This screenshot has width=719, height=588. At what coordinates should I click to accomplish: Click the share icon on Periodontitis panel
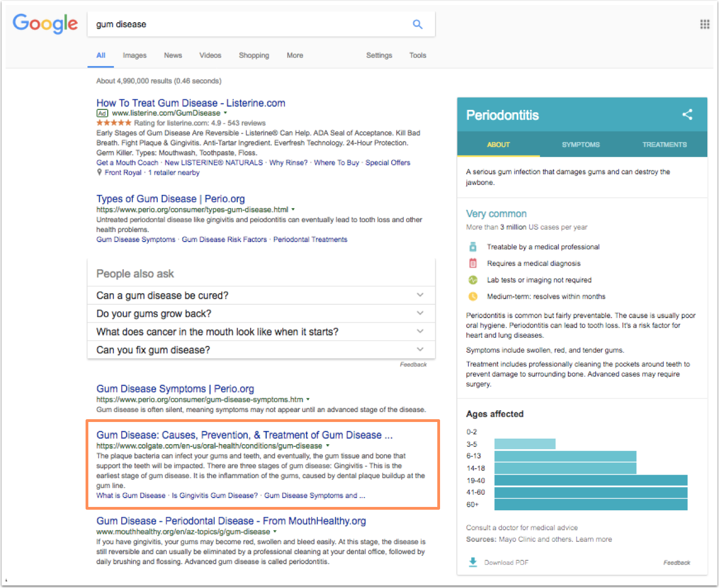coord(687,114)
